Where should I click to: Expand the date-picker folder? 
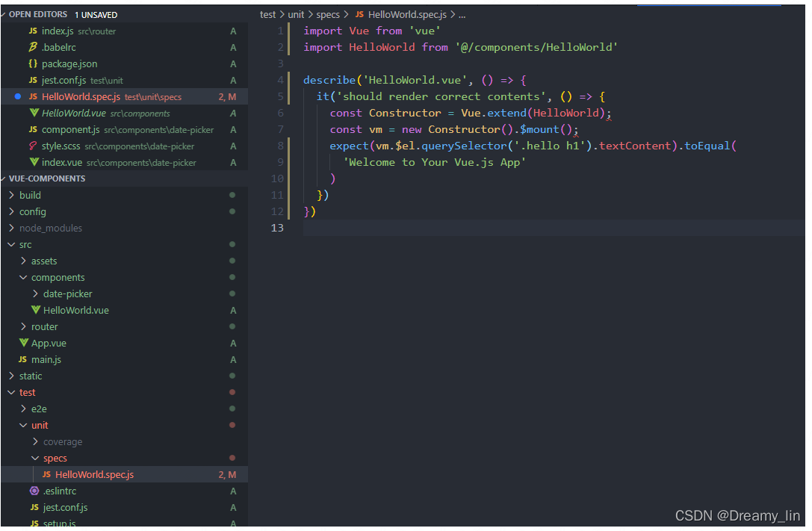click(35, 294)
